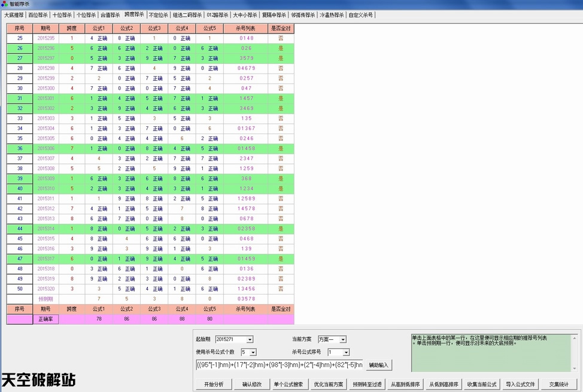Switch to the 大底推荐 tab

(x=14, y=15)
